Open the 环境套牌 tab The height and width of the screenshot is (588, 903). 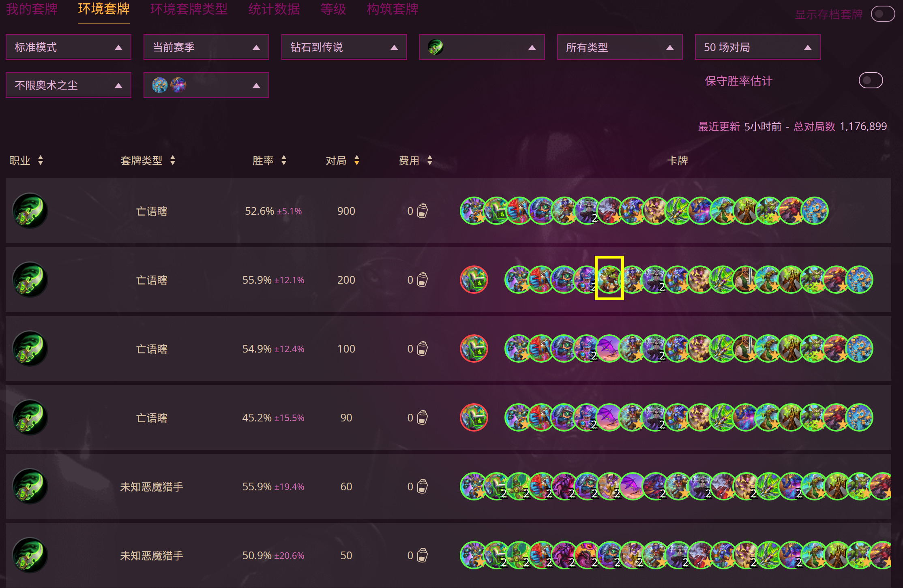coord(104,9)
